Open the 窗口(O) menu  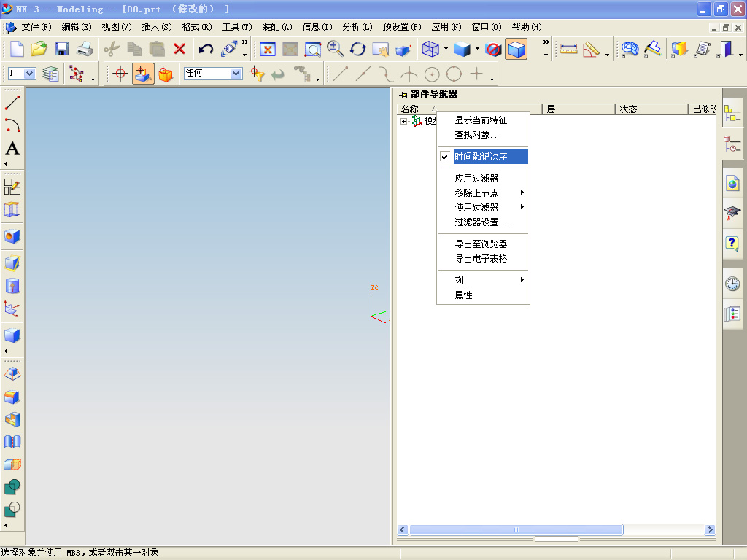[487, 27]
